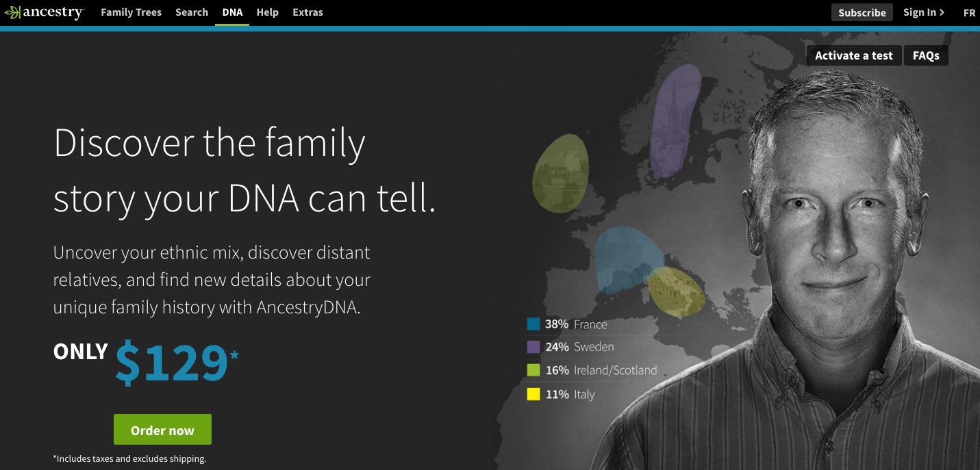
Task: Click the blue France legend swatch
Action: pyautogui.click(x=533, y=324)
